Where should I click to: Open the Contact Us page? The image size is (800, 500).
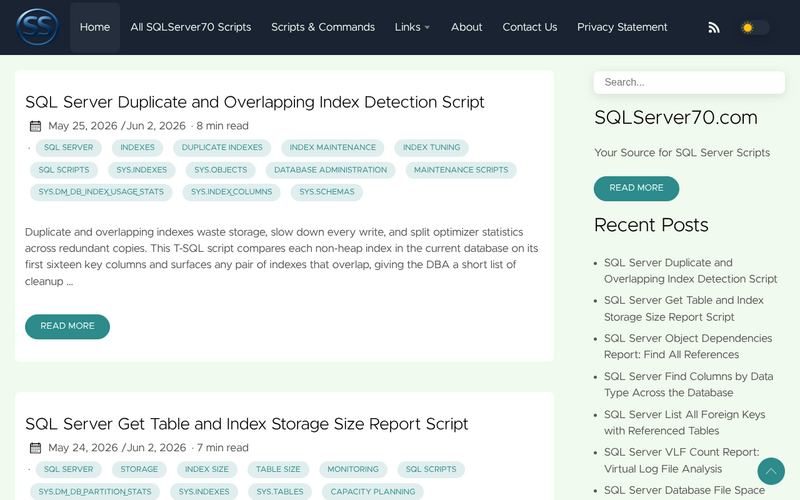click(530, 27)
